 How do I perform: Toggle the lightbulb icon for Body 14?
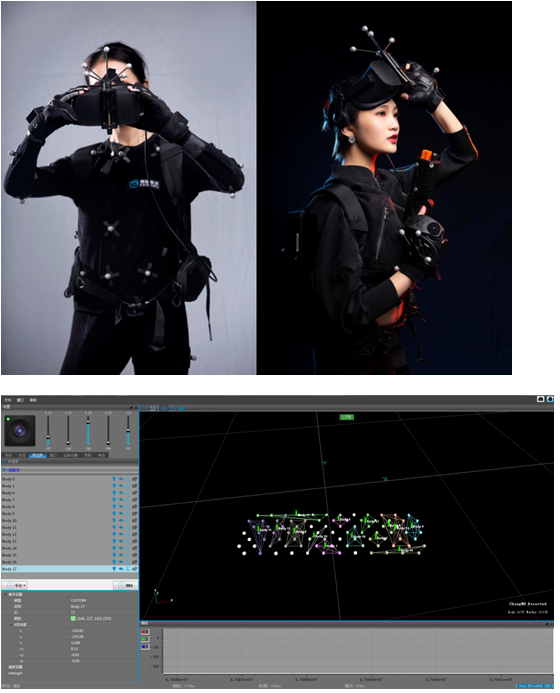pyautogui.click(x=114, y=548)
